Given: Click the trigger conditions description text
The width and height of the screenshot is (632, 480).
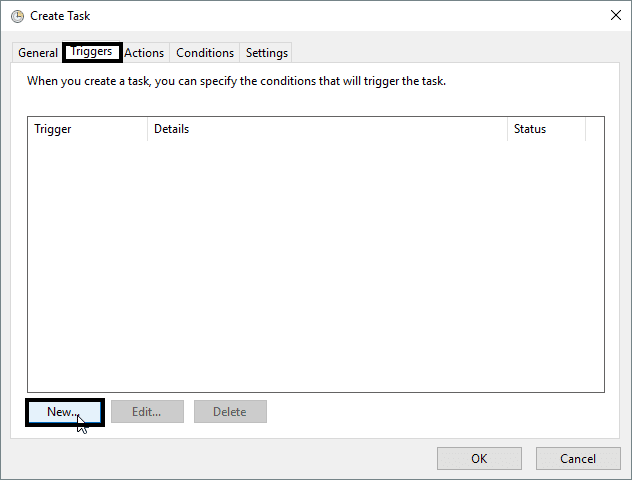Looking at the screenshot, I should click(236, 81).
